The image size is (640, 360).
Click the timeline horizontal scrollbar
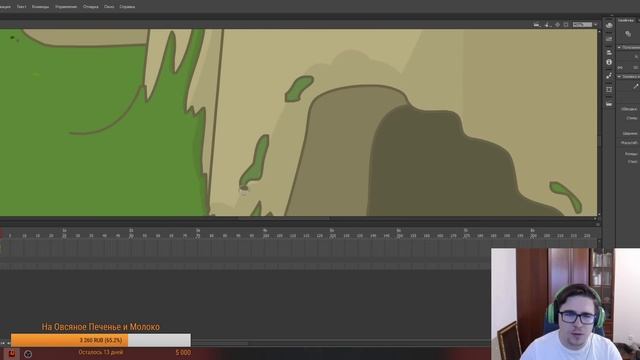[220, 343]
